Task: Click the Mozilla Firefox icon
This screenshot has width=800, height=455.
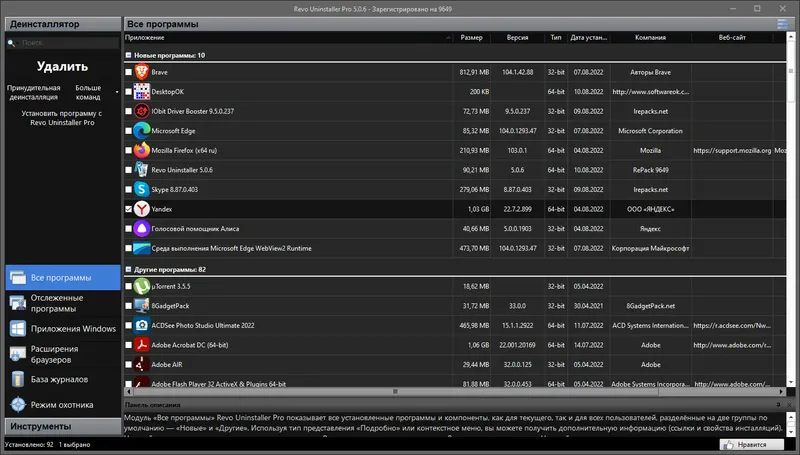Action: 141,150
